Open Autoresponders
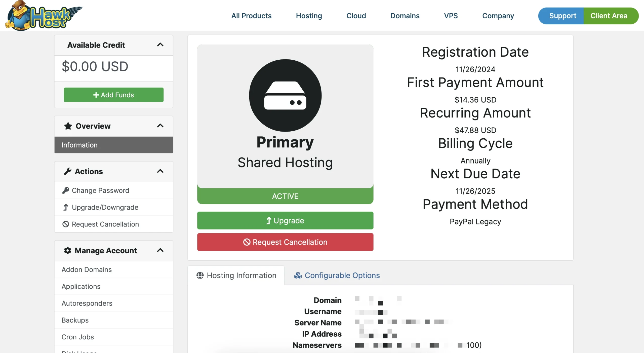This screenshot has height=353, width=644. pyautogui.click(x=114, y=303)
